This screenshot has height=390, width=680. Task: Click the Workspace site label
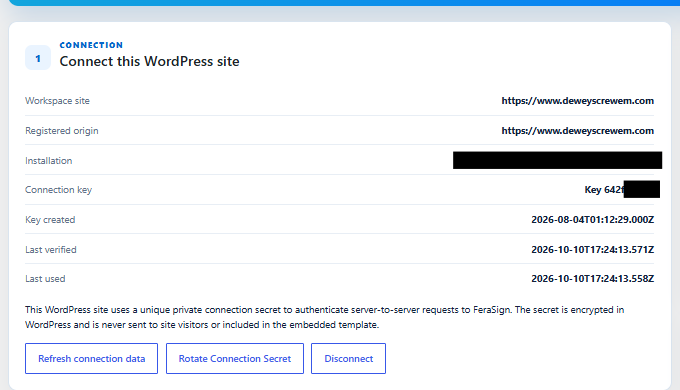tap(57, 101)
